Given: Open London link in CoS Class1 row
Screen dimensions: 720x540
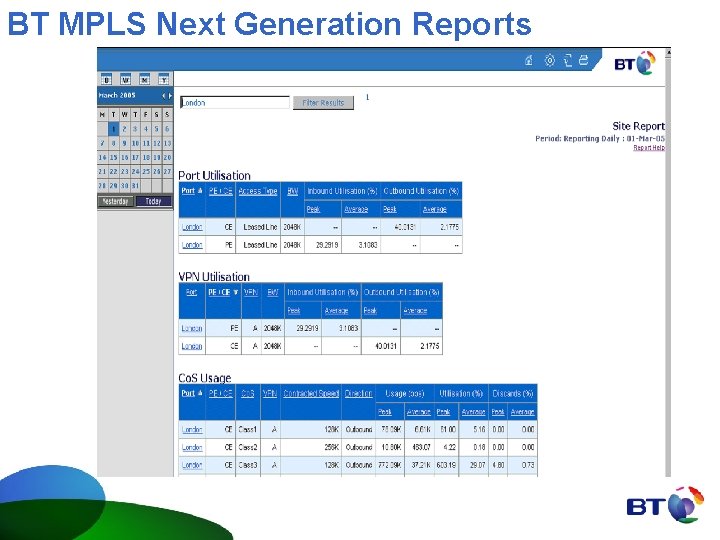Looking at the screenshot, I should pos(192,429).
